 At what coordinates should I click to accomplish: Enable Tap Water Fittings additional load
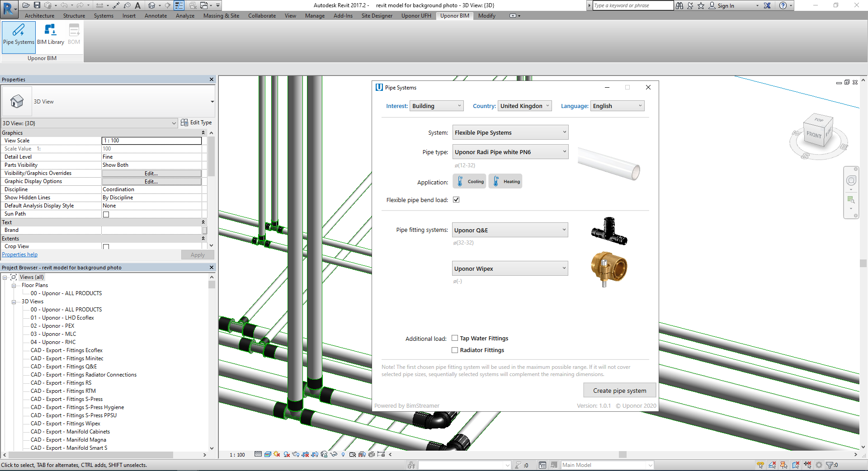pos(455,338)
